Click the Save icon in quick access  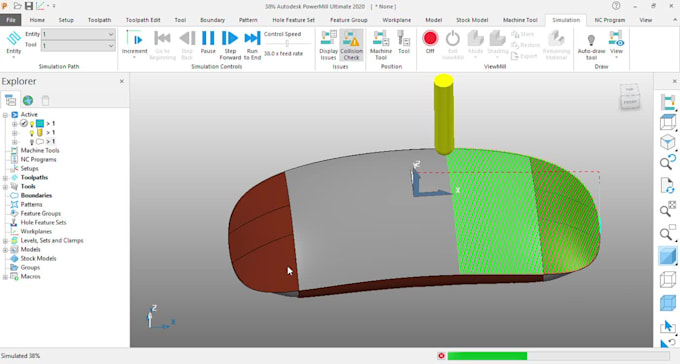coord(29,6)
